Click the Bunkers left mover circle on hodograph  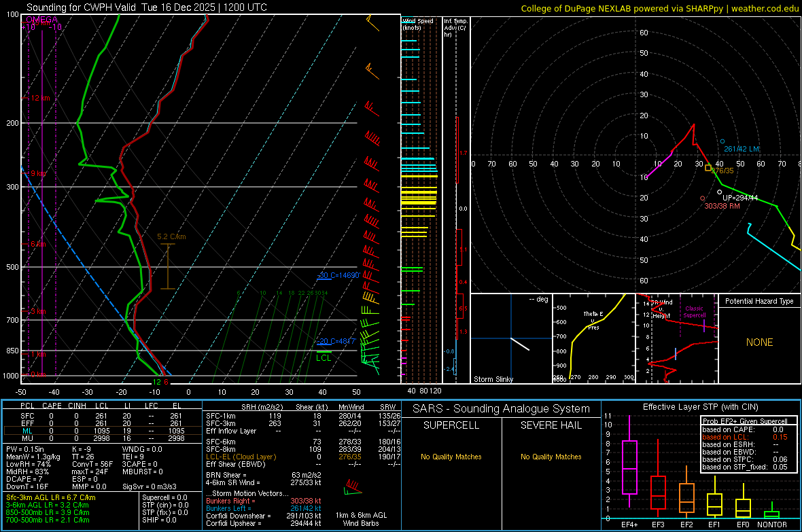tap(722, 141)
